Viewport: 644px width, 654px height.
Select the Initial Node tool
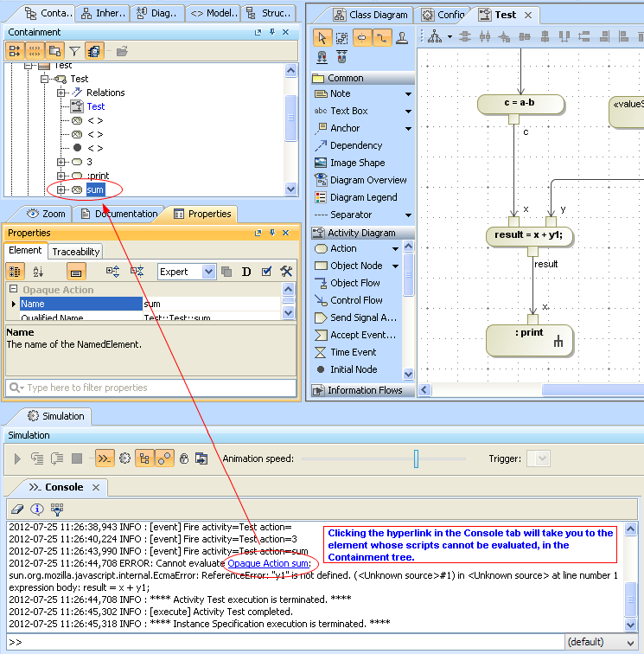click(x=353, y=369)
